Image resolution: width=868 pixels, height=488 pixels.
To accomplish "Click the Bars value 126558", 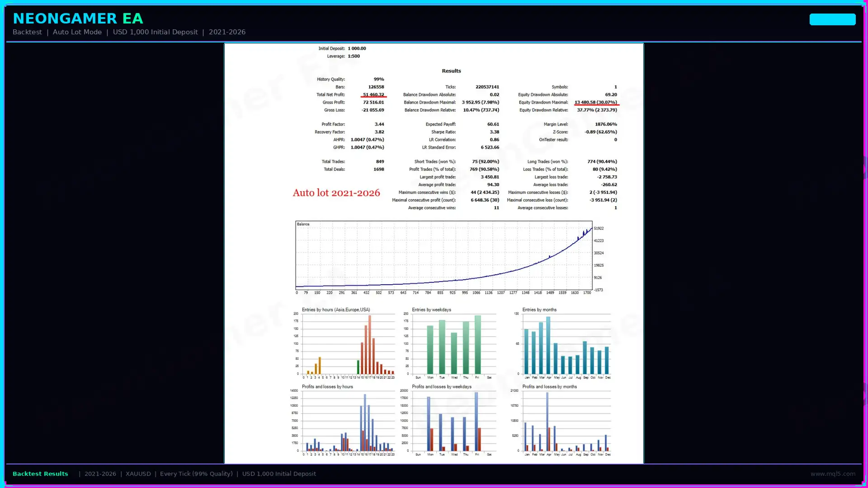I will pos(376,87).
